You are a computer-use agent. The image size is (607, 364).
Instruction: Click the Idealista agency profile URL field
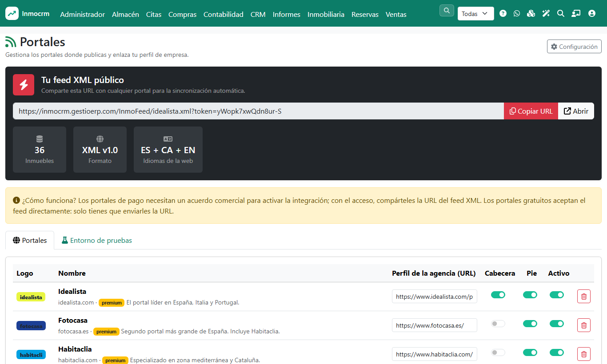[x=435, y=297]
